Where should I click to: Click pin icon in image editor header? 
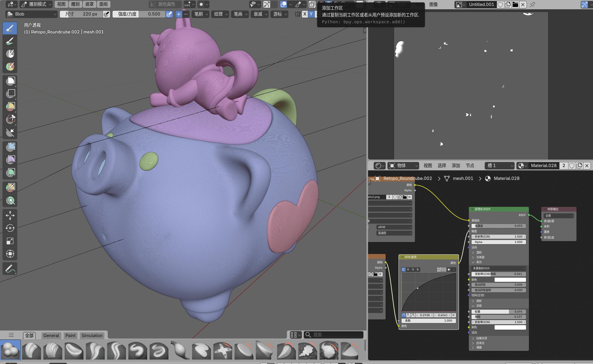[532, 4]
